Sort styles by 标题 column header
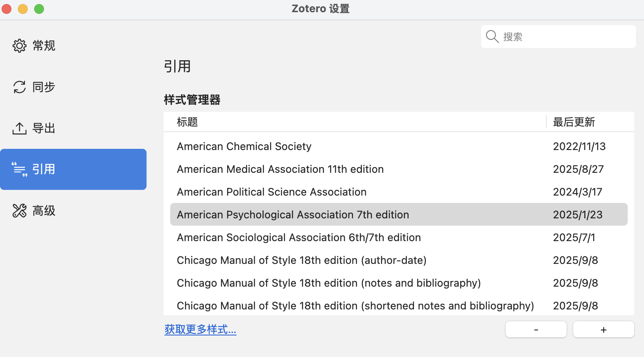644x357 pixels. tap(187, 122)
